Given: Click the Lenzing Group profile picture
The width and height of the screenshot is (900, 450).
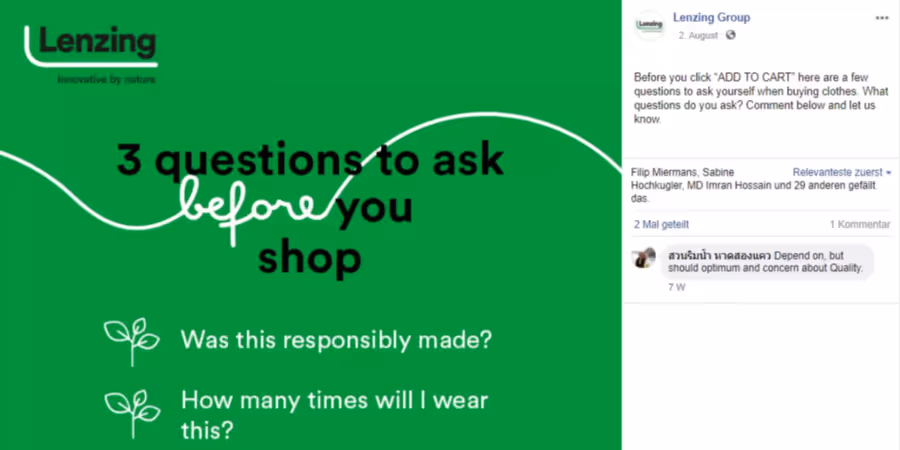Looking at the screenshot, I should coord(650,25).
